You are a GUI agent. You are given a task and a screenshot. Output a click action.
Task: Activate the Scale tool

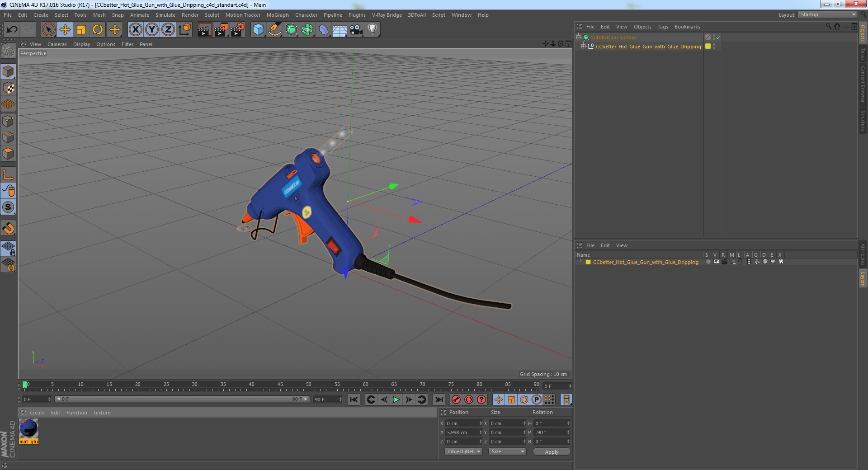[81, 30]
